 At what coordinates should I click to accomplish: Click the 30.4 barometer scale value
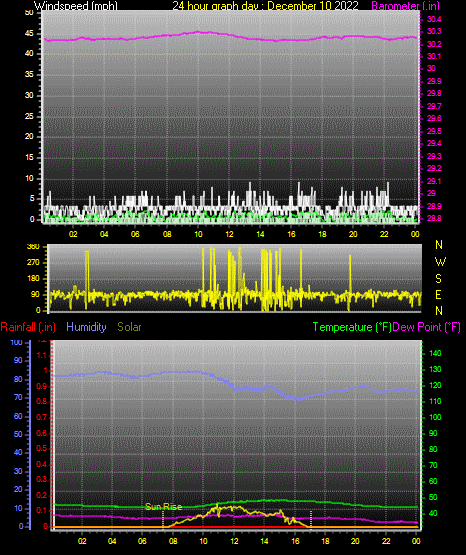[434, 19]
